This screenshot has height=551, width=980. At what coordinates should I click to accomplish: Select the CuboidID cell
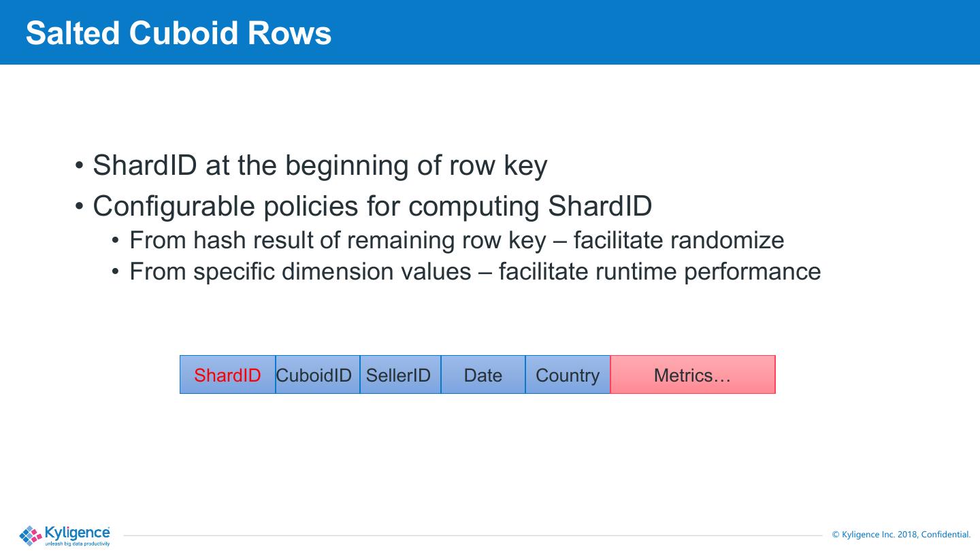coord(317,375)
